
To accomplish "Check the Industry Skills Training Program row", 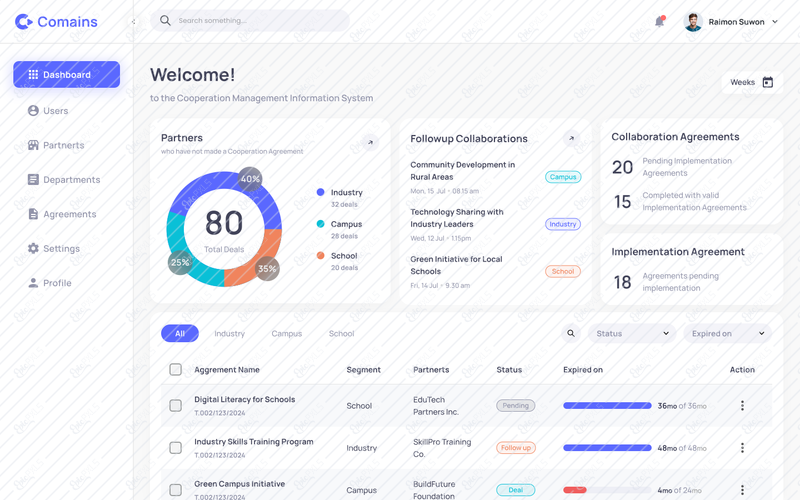I will (176, 447).
